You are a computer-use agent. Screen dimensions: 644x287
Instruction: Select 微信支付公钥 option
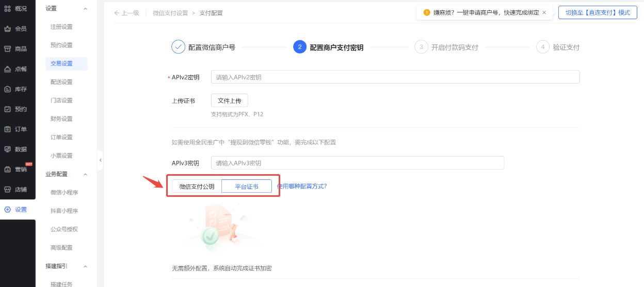pyautogui.click(x=197, y=187)
